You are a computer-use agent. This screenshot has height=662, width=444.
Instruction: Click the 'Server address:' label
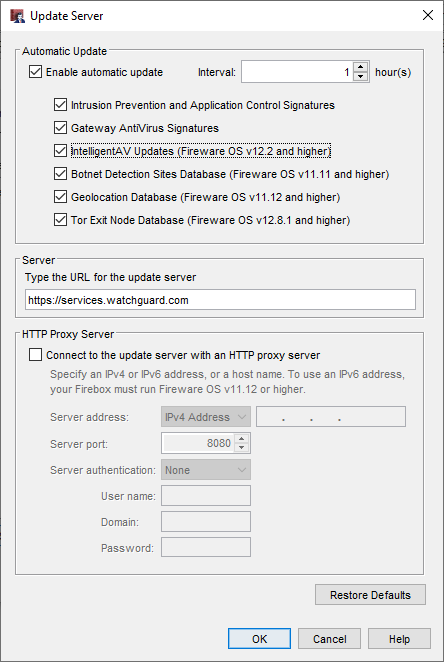coord(89,417)
